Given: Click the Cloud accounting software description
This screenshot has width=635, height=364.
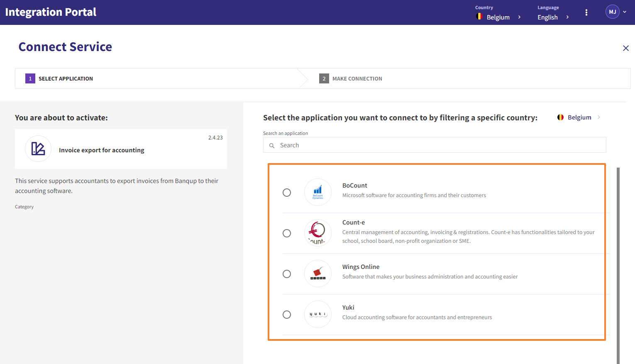Looking at the screenshot, I should [417, 317].
